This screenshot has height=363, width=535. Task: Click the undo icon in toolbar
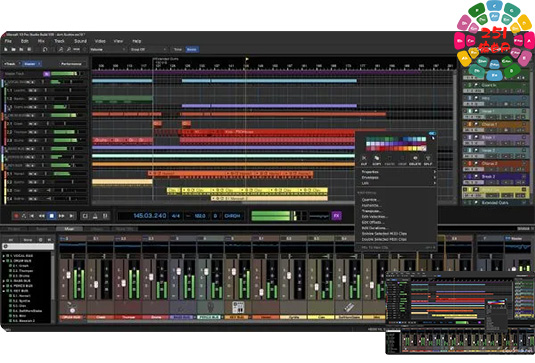(45, 49)
